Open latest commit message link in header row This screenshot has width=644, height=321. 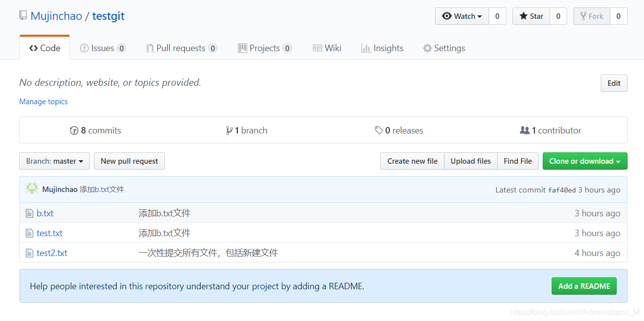pyautogui.click(x=102, y=190)
